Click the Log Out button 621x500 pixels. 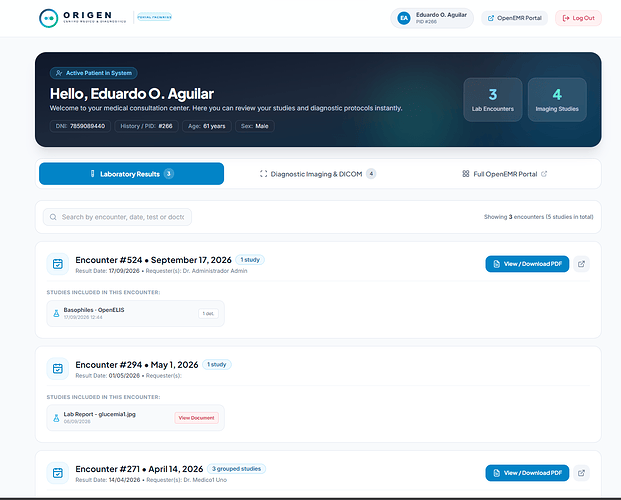coord(578,18)
